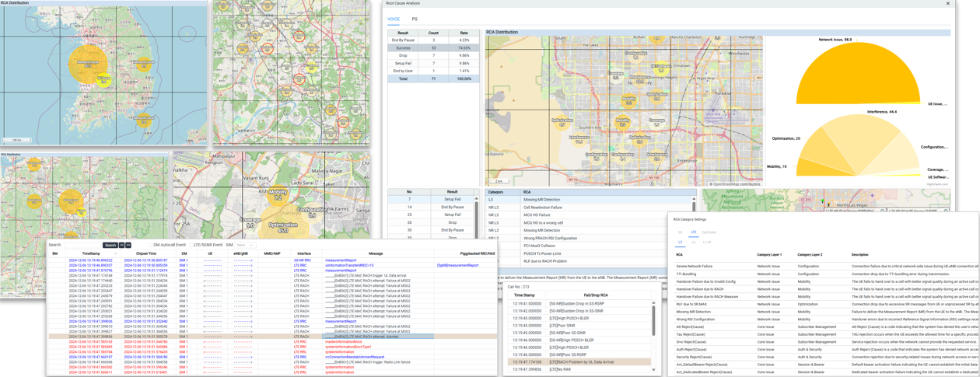Select the RACH trigger: Radio Link failure row
This screenshot has height=377, width=980.
point(272,362)
